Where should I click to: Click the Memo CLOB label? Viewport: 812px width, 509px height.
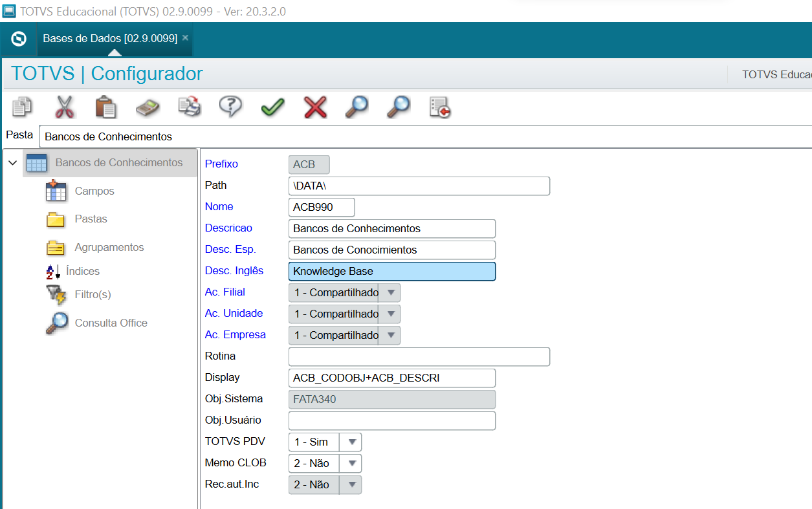click(236, 463)
